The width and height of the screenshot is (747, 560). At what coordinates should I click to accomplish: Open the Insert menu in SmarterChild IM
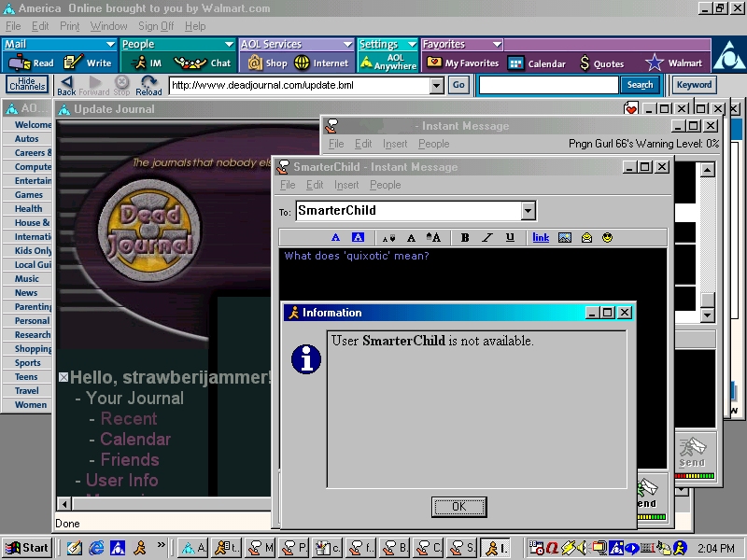tap(346, 185)
